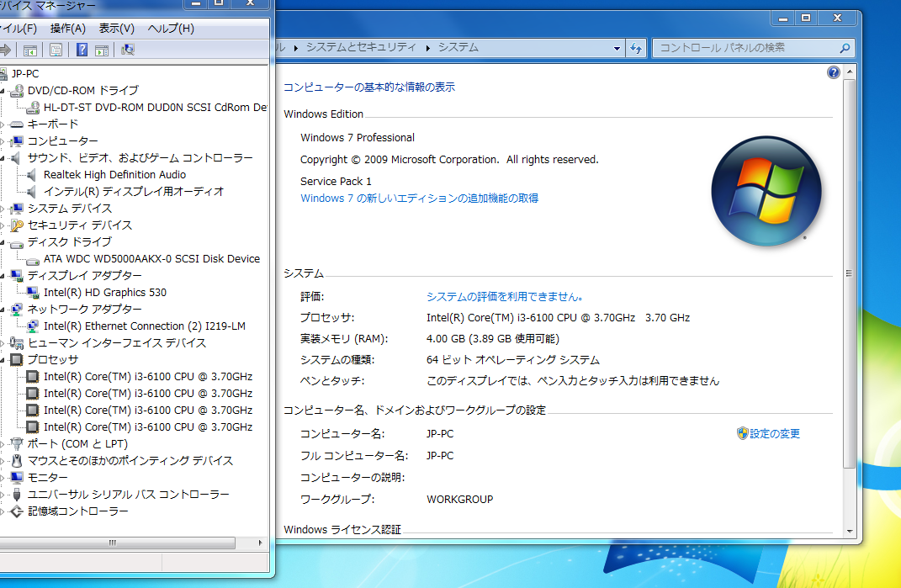The width and height of the screenshot is (901, 588).
Task: Open the Properties toolbar icon in Device Manager
Action: pos(56,50)
